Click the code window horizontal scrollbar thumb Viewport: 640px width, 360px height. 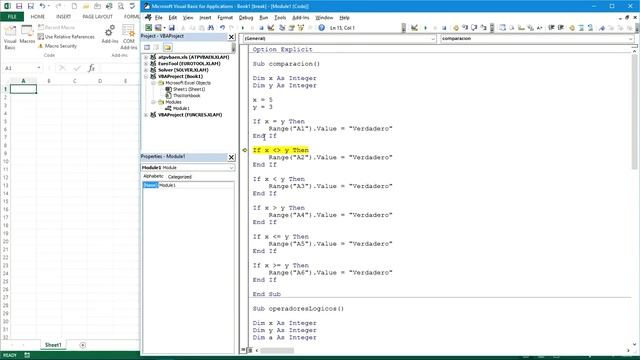coord(277,351)
